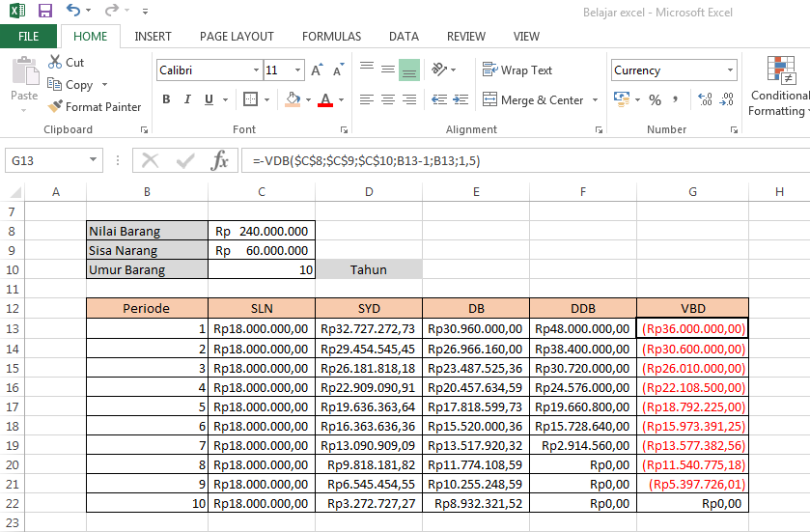
Task: Expand the Underline style dropdown arrow
Action: pos(225,99)
